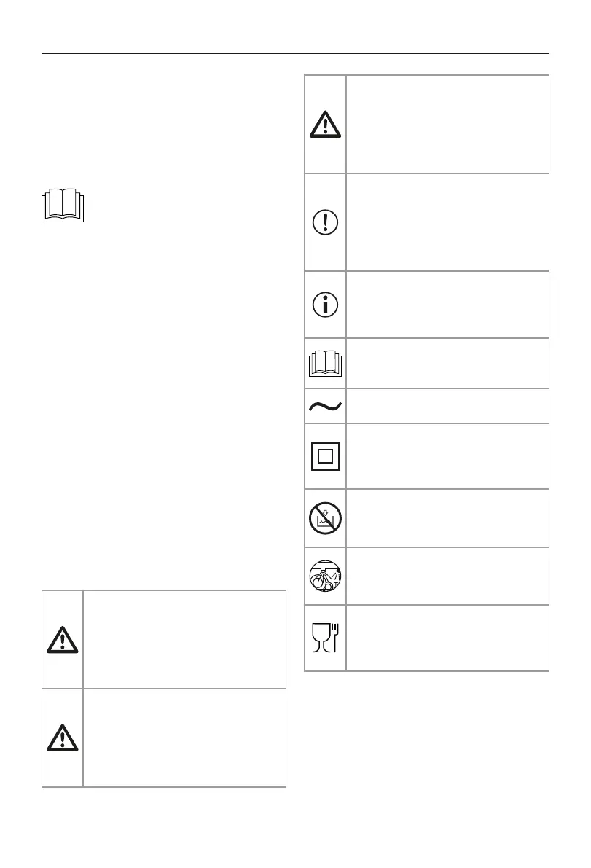Screen dimensions: 591x868
Task: Click the lower warning triangle in the left table
Action: tap(63, 738)
